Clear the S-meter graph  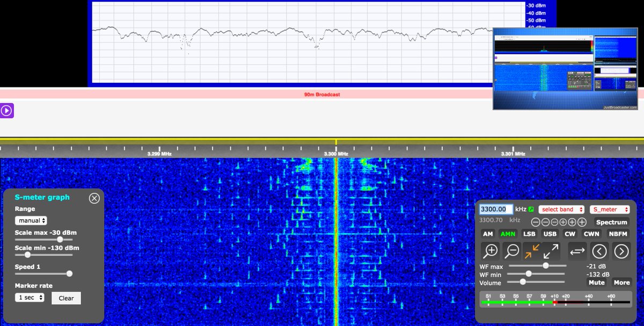pos(66,298)
